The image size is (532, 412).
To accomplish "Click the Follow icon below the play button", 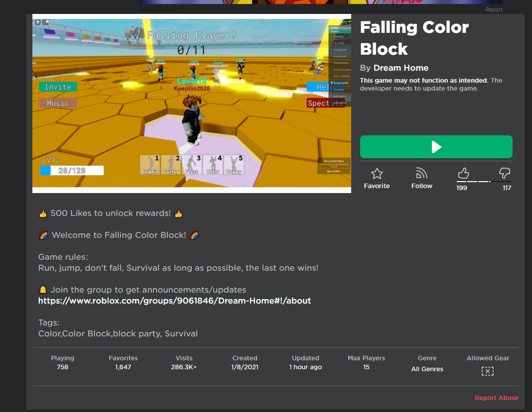I will pyautogui.click(x=421, y=174).
